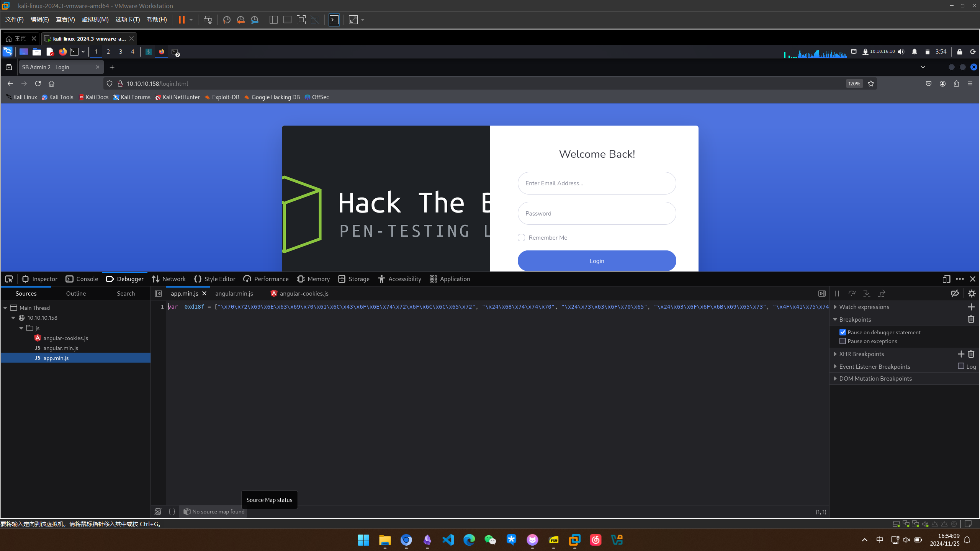Uncheck Pause on debugger statement
Viewport: 980px width, 551px height.
843,332
